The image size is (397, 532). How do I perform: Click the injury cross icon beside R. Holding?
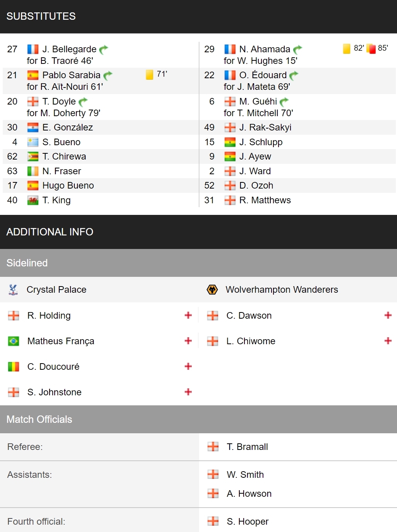[188, 315]
